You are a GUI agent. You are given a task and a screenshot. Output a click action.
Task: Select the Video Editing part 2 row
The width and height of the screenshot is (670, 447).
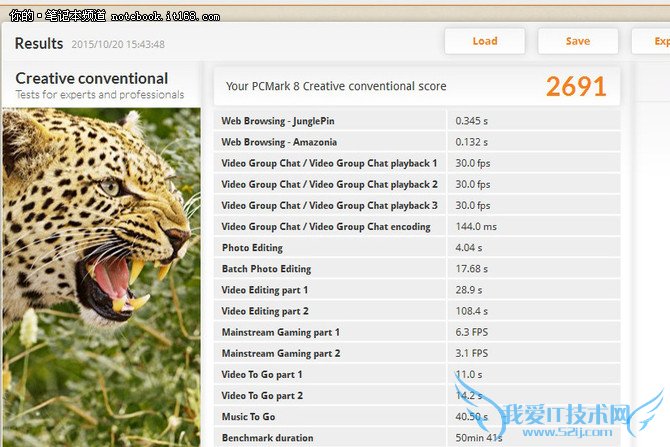(417, 311)
